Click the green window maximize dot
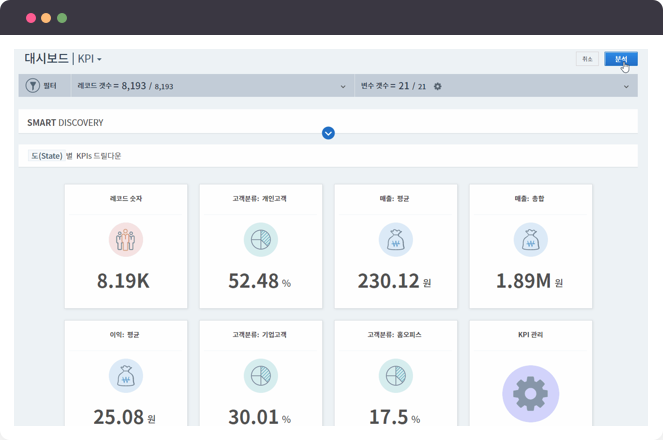Screen dimensions: 663x440 tap(62, 18)
